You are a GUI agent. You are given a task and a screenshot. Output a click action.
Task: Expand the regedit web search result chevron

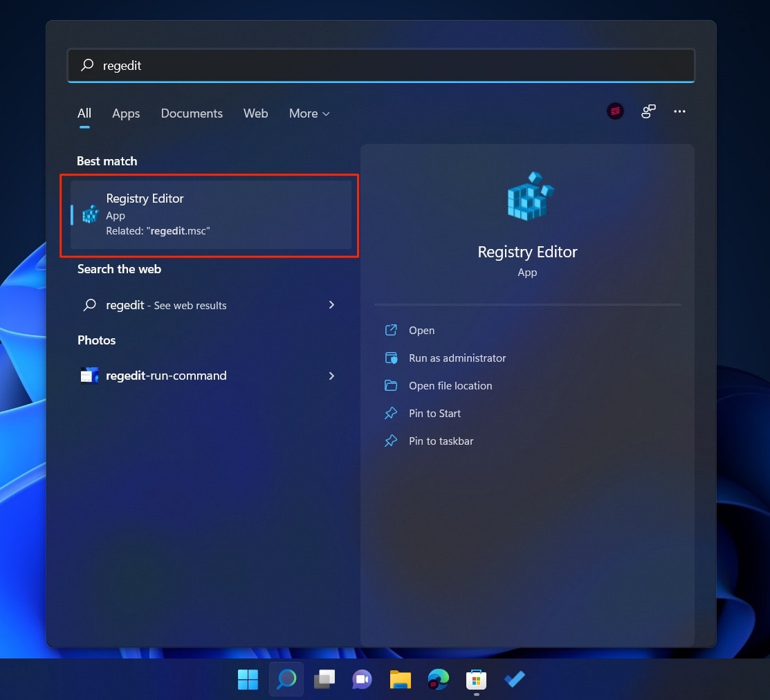[x=331, y=305]
